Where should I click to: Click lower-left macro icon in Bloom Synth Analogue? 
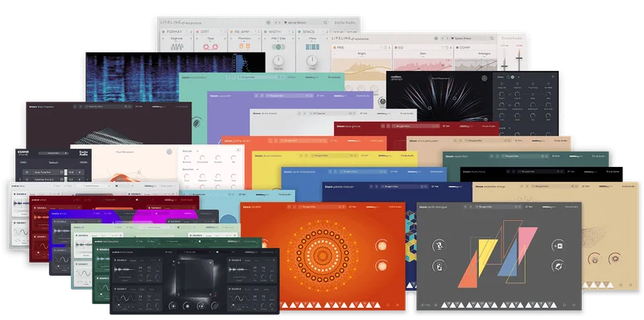(439, 266)
